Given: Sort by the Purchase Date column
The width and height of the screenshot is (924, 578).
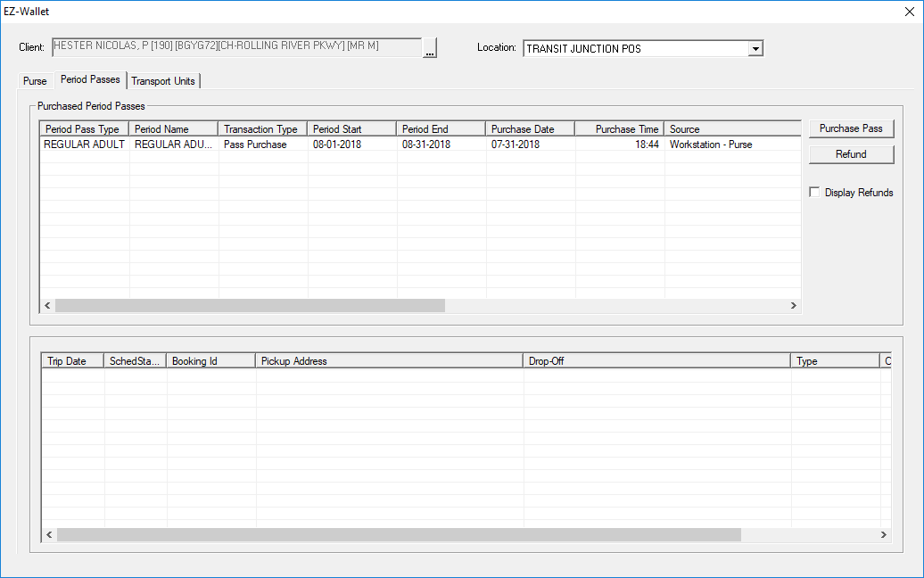Looking at the screenshot, I should (530, 128).
